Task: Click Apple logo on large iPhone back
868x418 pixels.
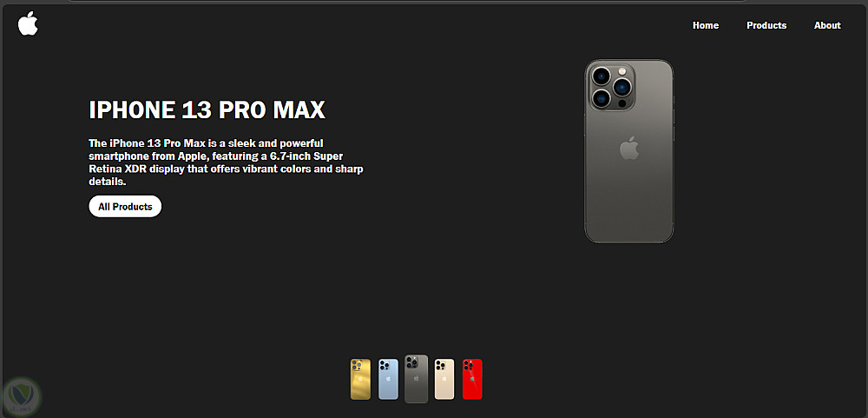Action: pyautogui.click(x=628, y=149)
